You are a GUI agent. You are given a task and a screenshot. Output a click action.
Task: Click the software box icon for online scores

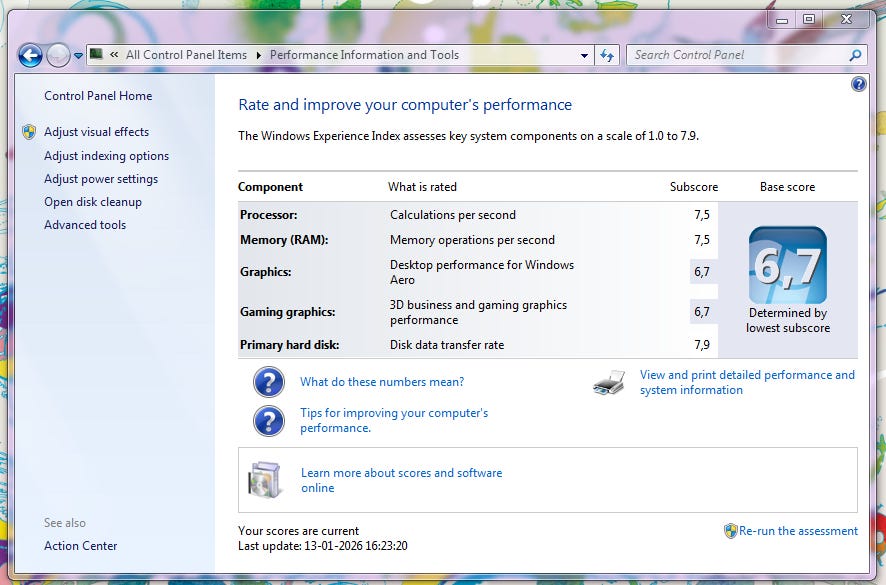(265, 480)
